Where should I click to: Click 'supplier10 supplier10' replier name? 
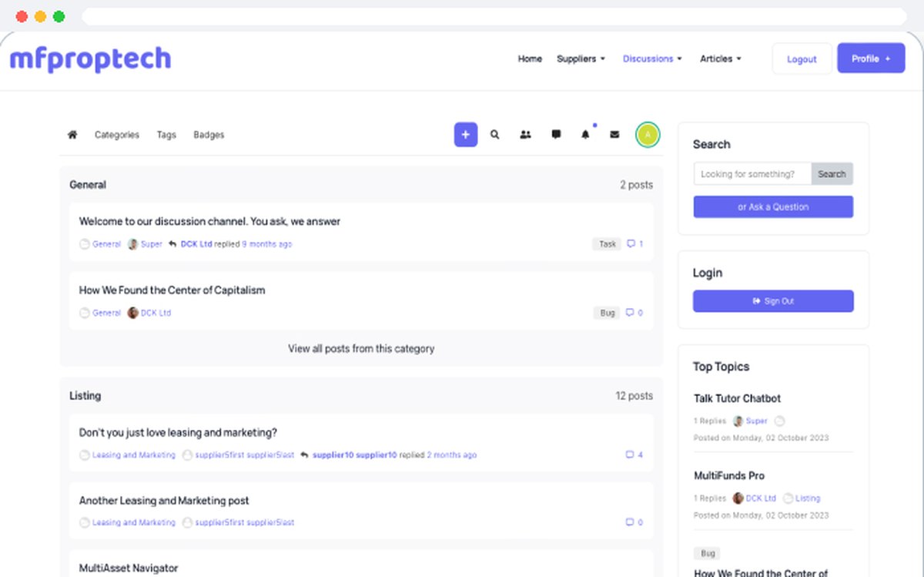354,455
